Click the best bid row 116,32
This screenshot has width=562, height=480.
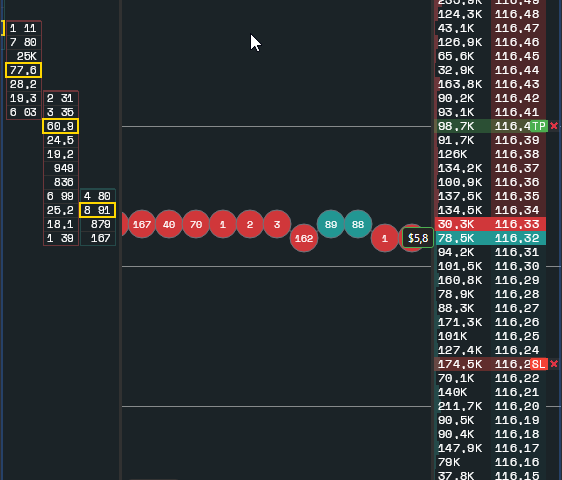pyautogui.click(x=490, y=238)
